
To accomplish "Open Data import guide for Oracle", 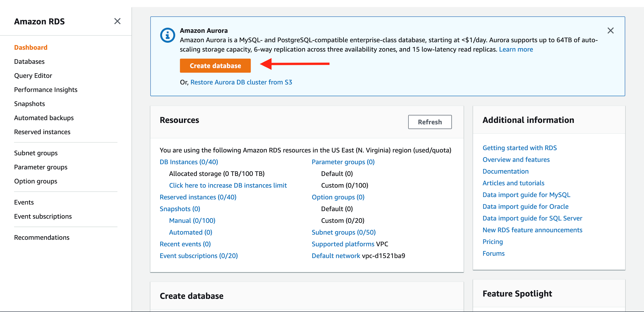I will point(526,207).
